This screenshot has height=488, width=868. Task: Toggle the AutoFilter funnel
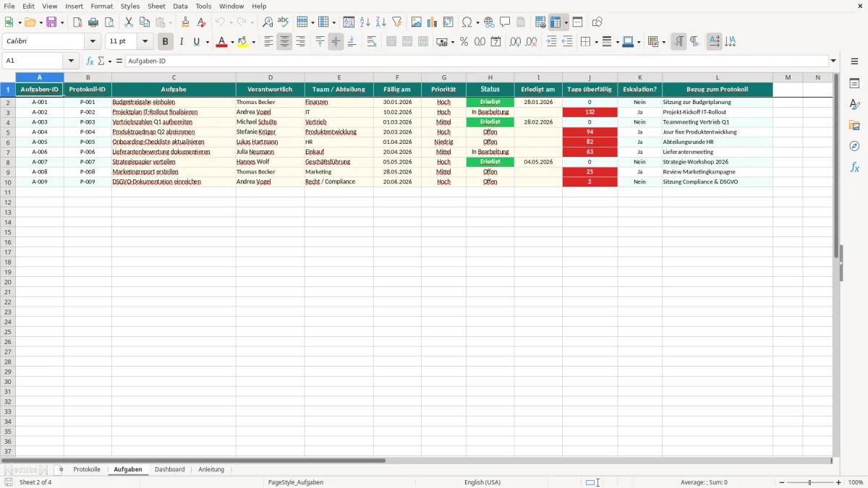click(396, 22)
